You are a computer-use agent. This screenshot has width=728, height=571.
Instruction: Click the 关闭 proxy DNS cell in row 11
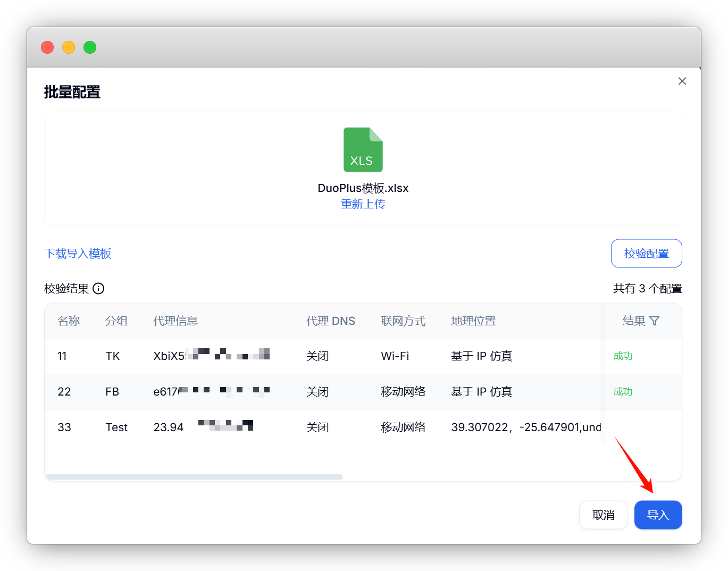tap(317, 356)
